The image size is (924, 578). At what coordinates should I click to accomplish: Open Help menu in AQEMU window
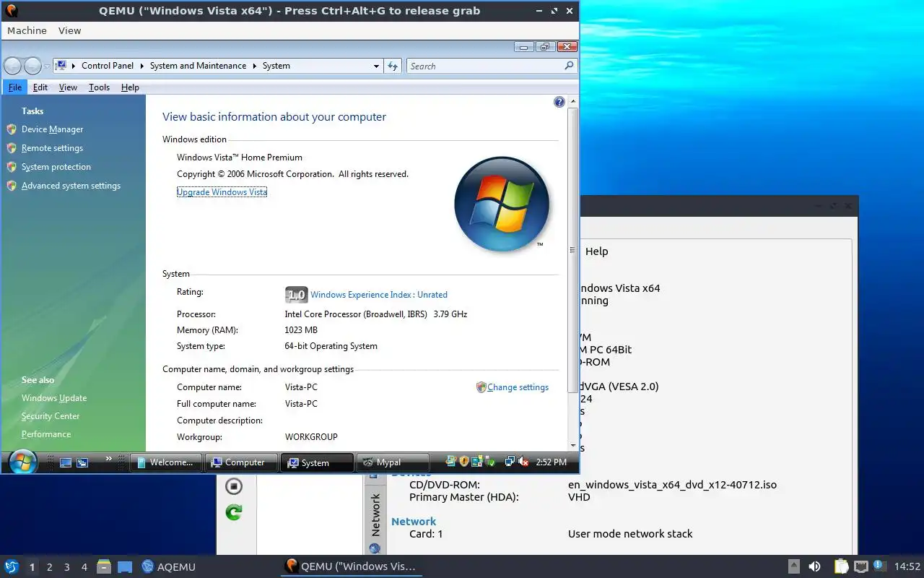(x=596, y=251)
